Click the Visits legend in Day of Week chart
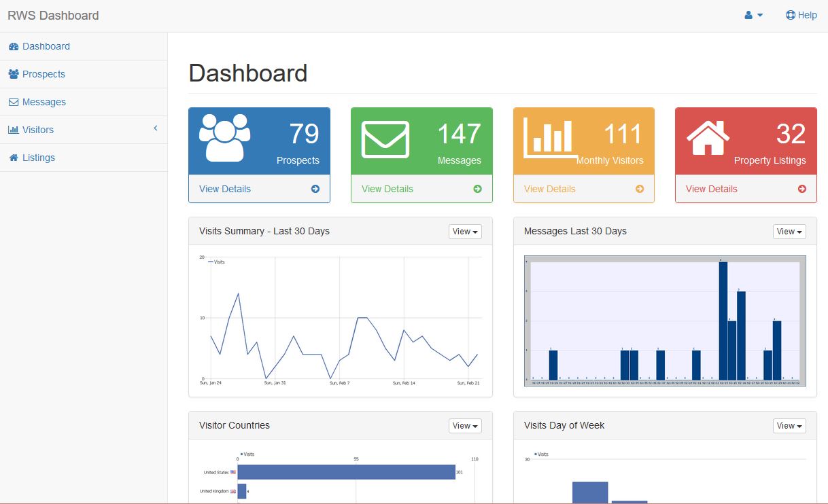The image size is (828, 504). pos(542,454)
